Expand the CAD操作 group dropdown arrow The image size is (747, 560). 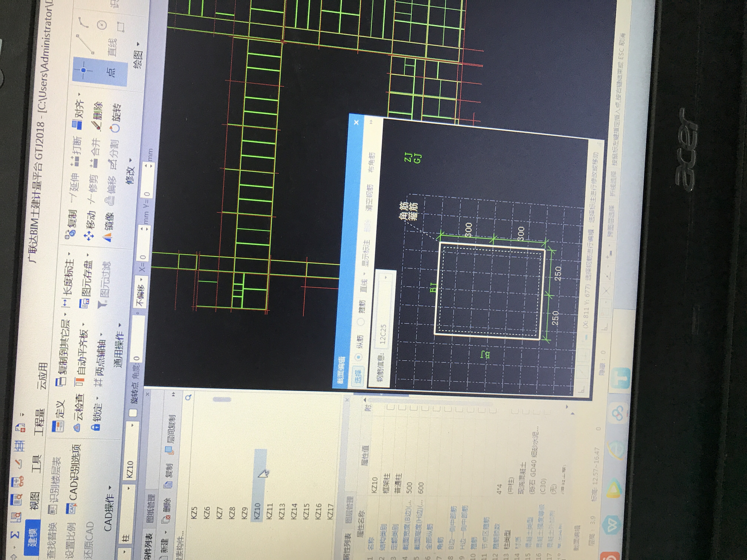click(x=110, y=487)
